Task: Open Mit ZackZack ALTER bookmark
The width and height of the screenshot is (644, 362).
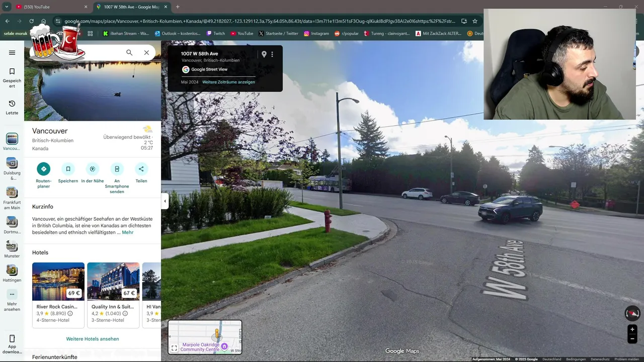Action: (439, 34)
